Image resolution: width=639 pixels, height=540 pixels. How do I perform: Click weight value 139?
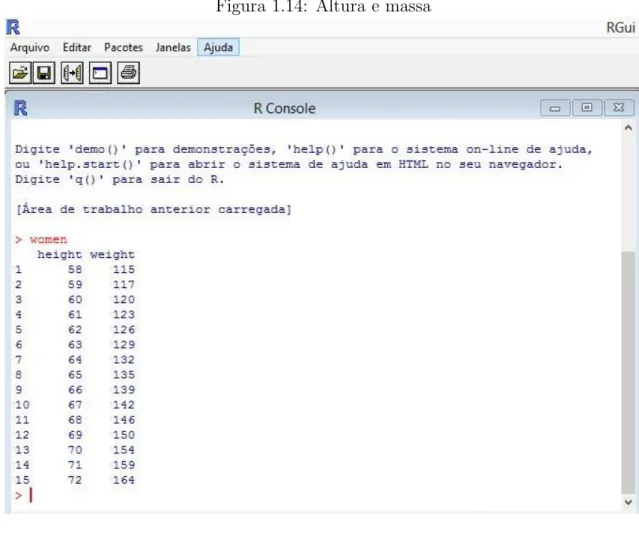pyautogui.click(x=124, y=390)
